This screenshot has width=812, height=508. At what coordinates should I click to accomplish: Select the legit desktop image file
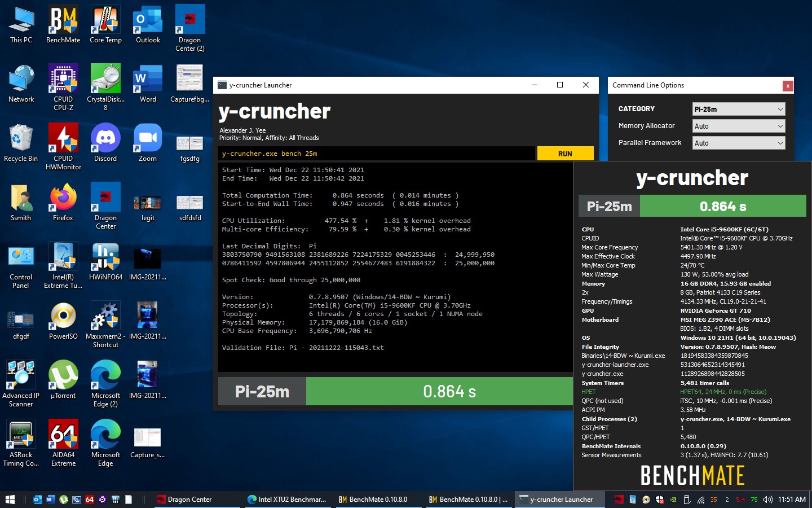pos(148,207)
